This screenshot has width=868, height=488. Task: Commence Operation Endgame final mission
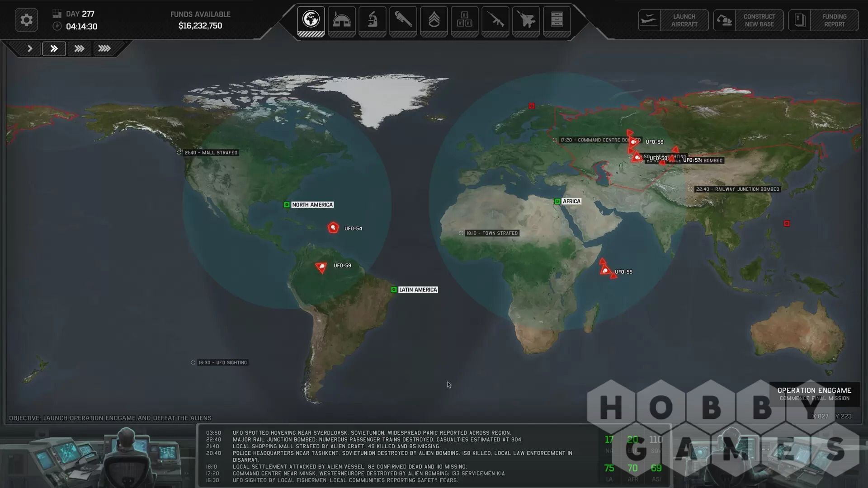pos(814,394)
